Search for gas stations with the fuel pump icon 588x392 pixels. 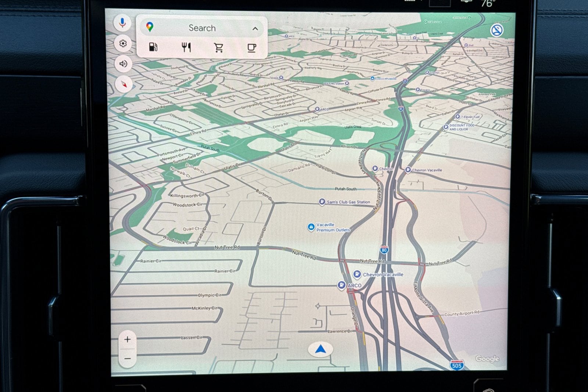(153, 47)
